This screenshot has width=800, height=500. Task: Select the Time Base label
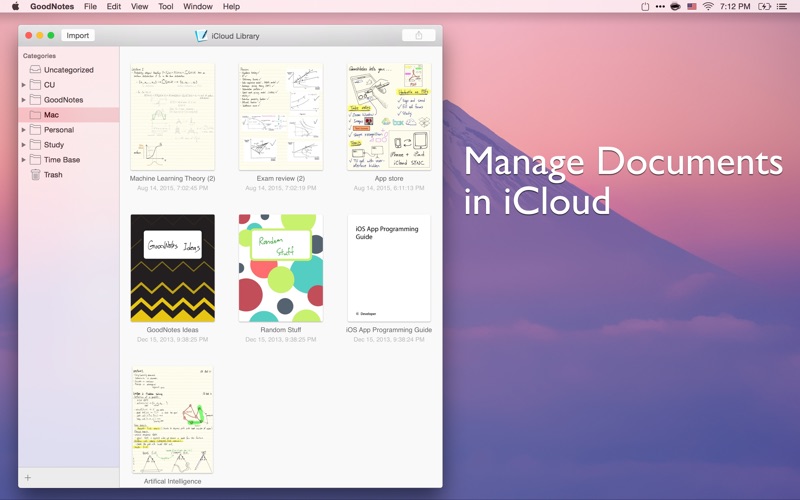point(62,160)
